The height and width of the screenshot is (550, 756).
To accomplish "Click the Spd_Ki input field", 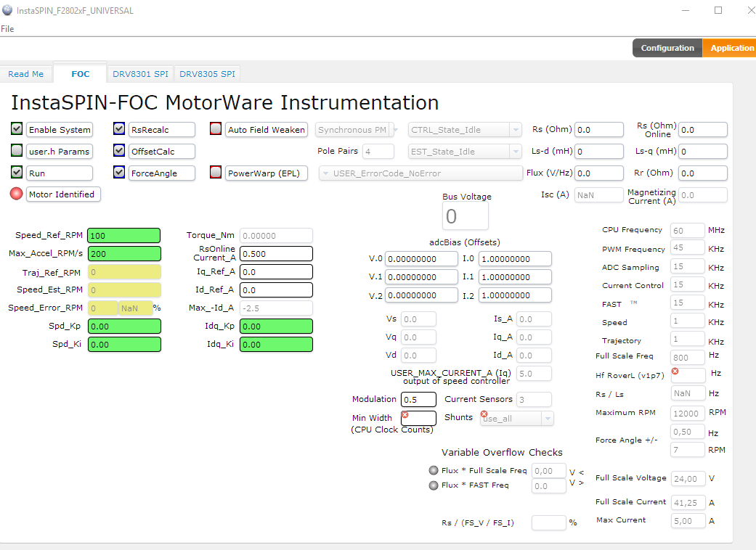I will pyautogui.click(x=124, y=345).
